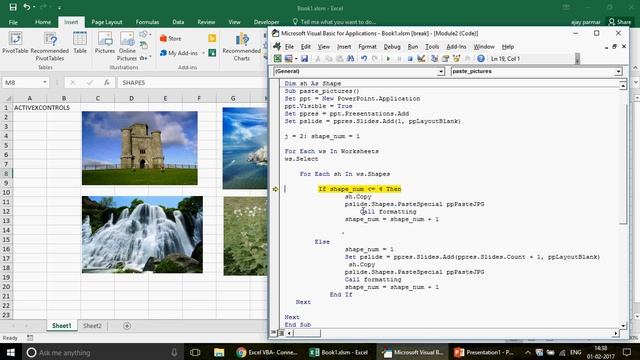This screenshot has width=640, height=360.
Task: Switch to Presentation1 PowerPoint on taskbar
Action: click(484, 352)
